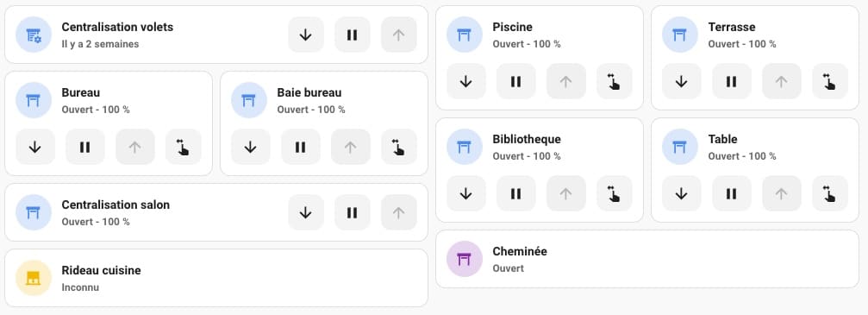868x315 pixels.
Task: Click the Baie bureau shutter icon
Action: pyautogui.click(x=248, y=100)
